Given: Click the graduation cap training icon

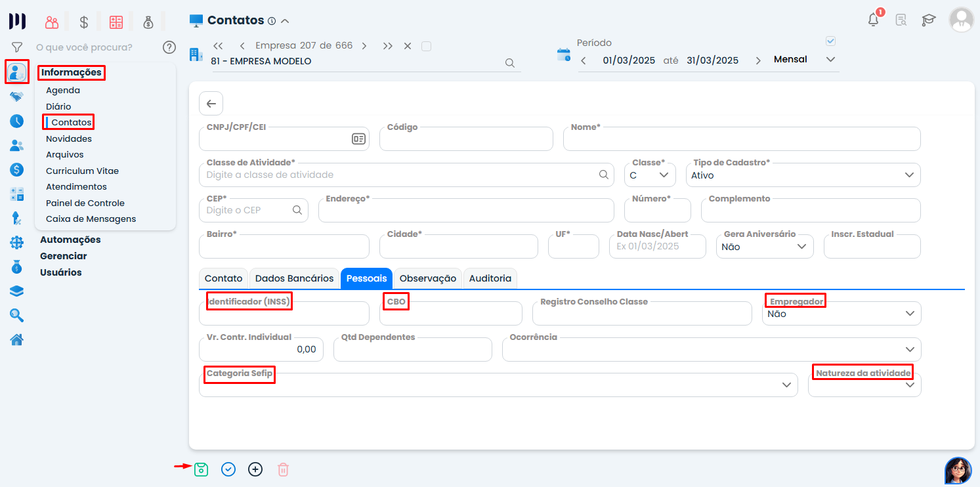Looking at the screenshot, I should (928, 20).
